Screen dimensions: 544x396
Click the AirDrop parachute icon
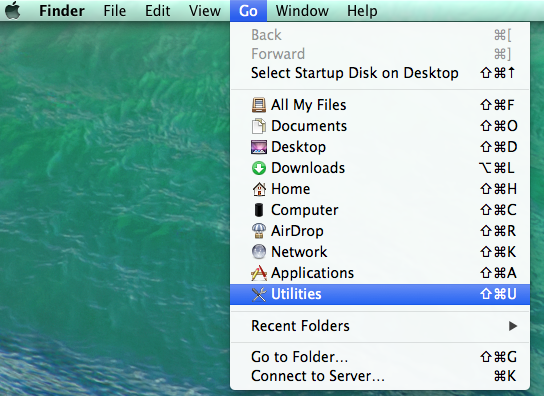tap(259, 231)
